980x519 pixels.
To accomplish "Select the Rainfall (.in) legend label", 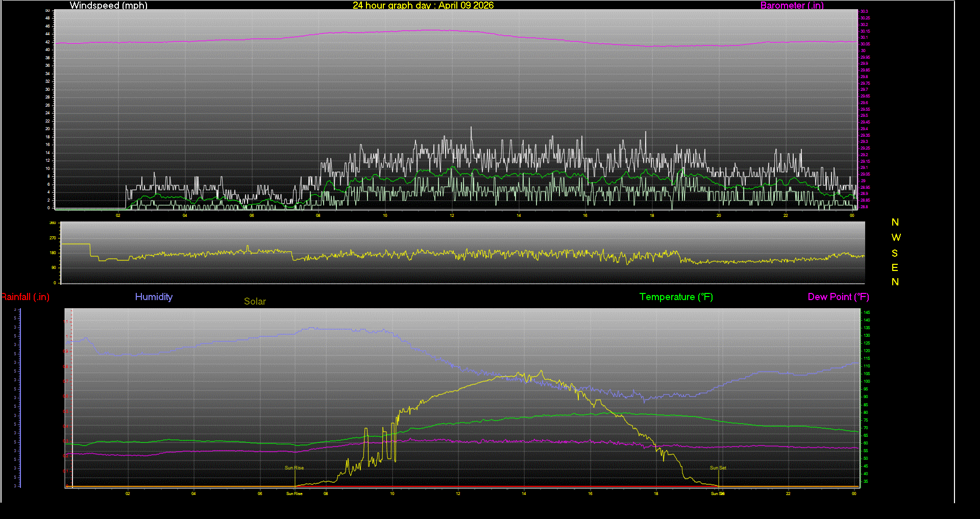I will click(26, 297).
